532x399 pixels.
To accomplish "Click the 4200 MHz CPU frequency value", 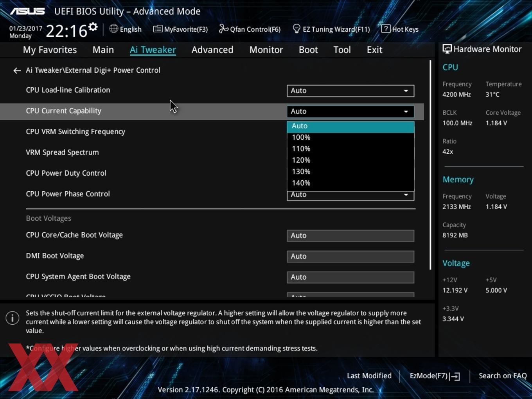I will tap(457, 94).
